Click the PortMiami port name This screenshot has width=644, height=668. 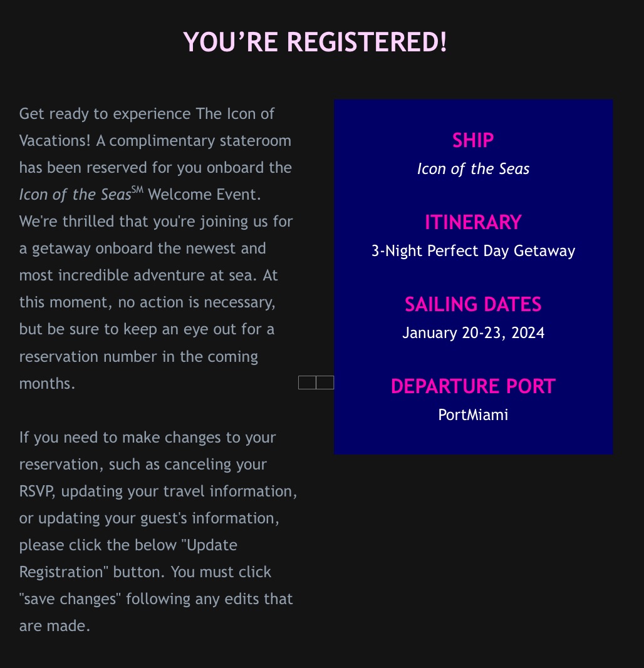pyautogui.click(x=473, y=414)
